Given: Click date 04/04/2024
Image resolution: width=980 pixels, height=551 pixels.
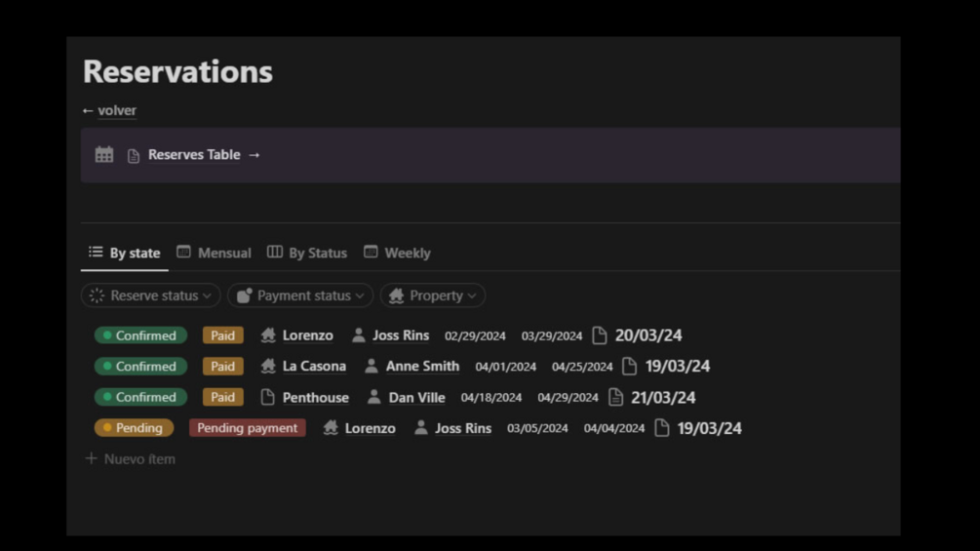Looking at the screenshot, I should (x=613, y=428).
